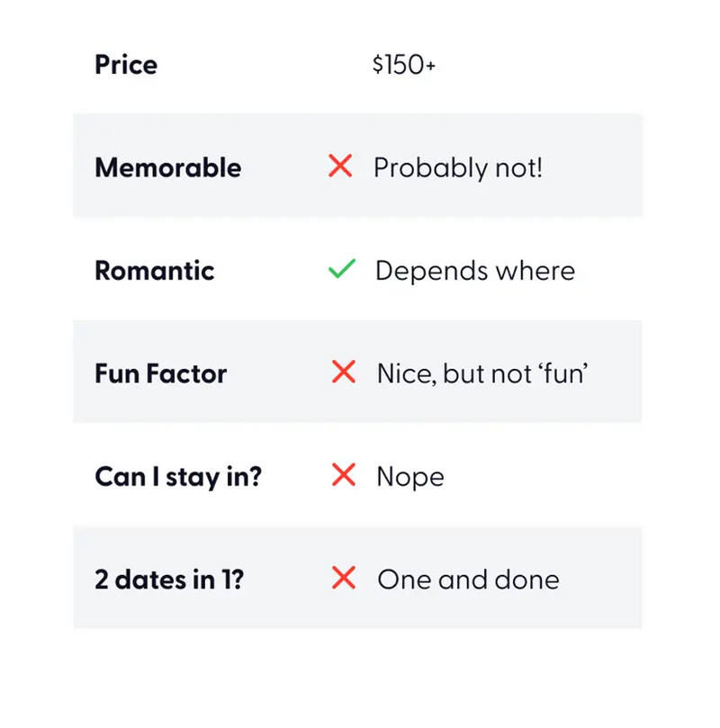720x728 pixels.
Task: Click the "Nice, but not 'fun'" text
Action: click(482, 373)
